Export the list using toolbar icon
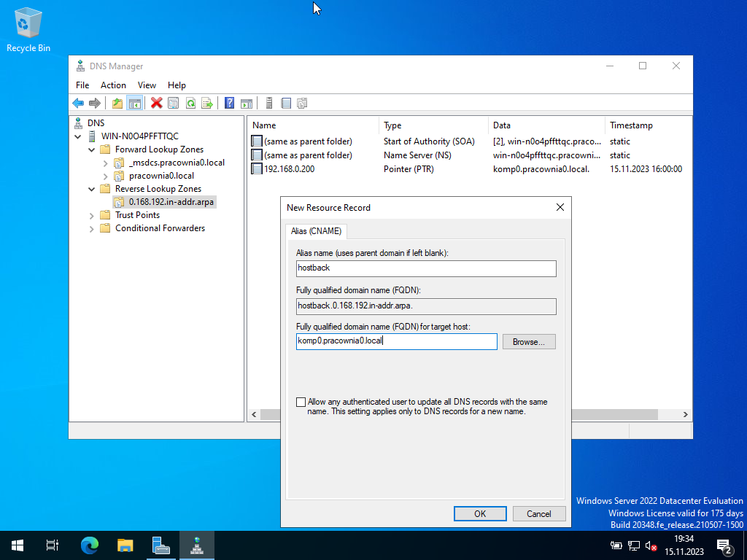Screen dimensions: 747x560 tap(206, 103)
